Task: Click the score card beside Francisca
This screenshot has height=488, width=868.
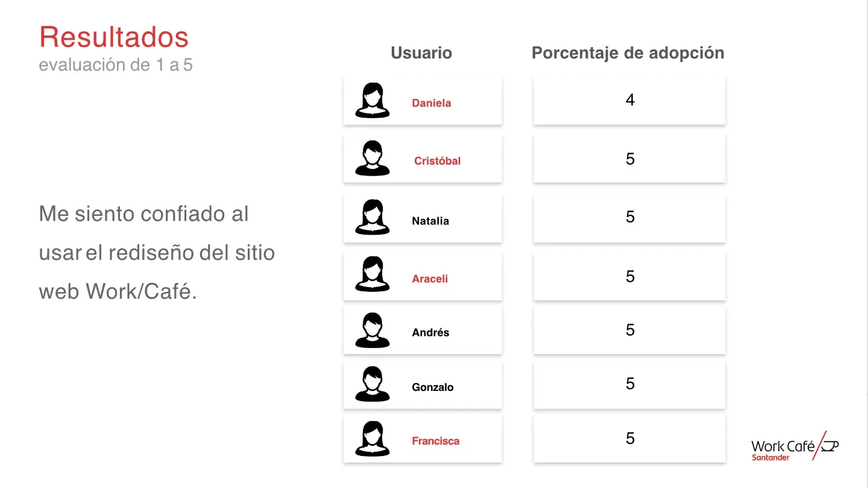Action: 630,439
